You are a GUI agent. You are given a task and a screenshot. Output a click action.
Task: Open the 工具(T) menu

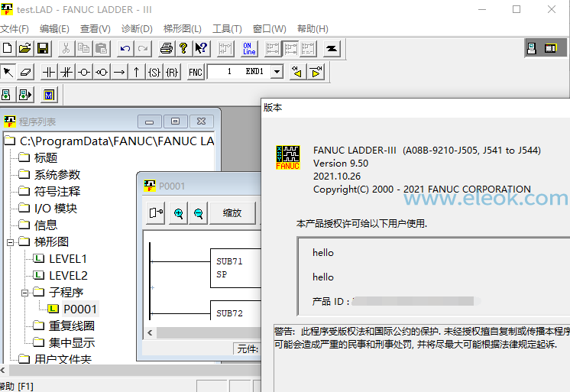coord(227,28)
